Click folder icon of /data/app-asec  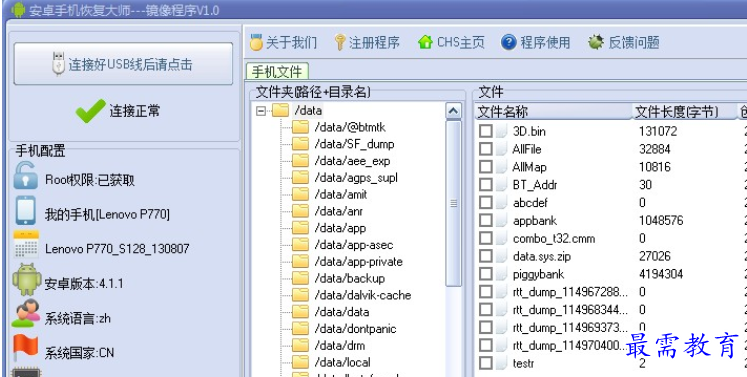pos(300,245)
